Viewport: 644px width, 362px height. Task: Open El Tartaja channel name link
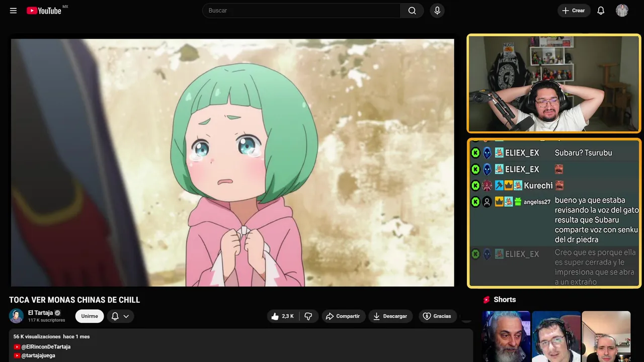pos(40,313)
